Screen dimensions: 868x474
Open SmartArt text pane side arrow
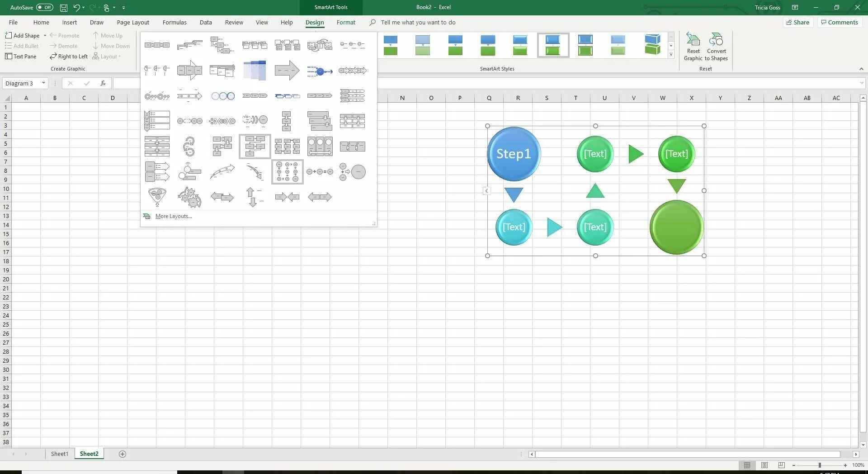[486, 191]
